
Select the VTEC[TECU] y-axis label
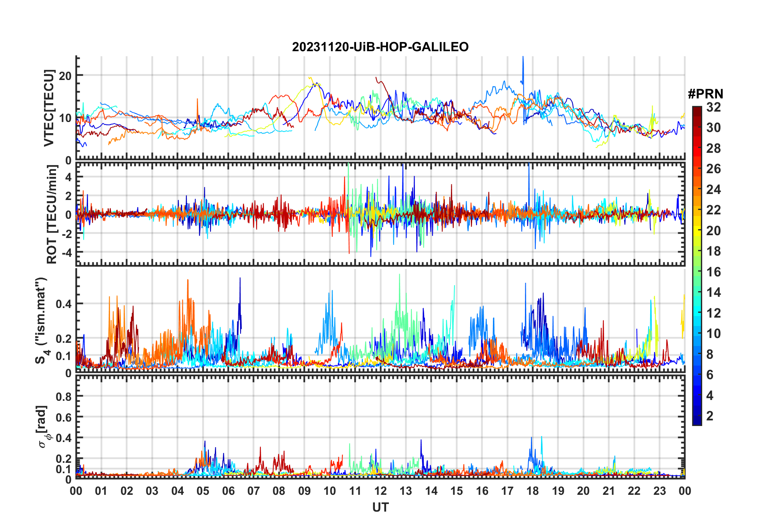(49, 108)
